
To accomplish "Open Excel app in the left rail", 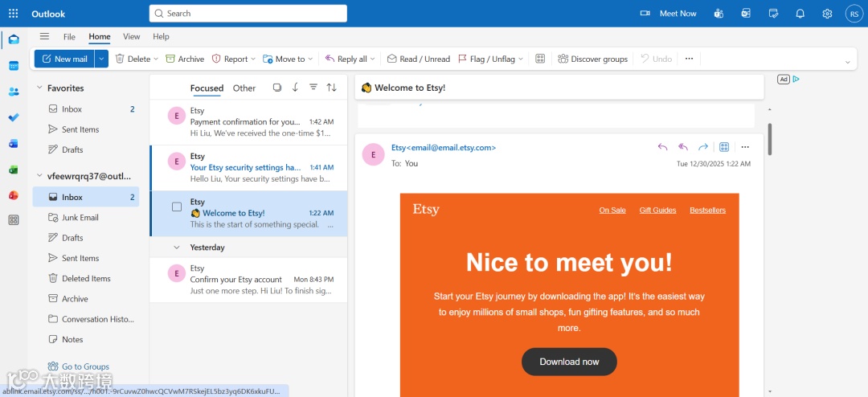I will (x=14, y=170).
